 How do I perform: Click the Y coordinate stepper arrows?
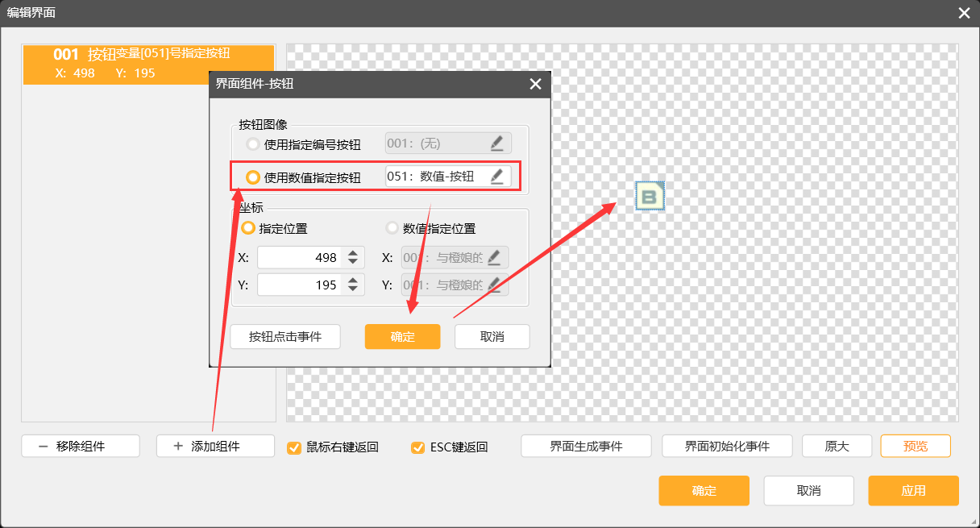click(x=353, y=285)
